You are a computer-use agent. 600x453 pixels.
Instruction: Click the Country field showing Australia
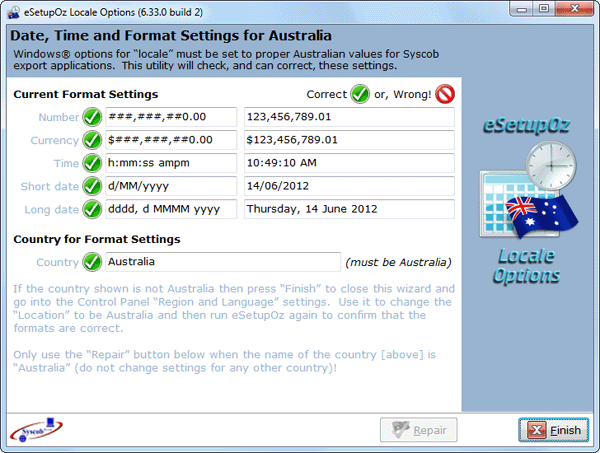point(221,262)
